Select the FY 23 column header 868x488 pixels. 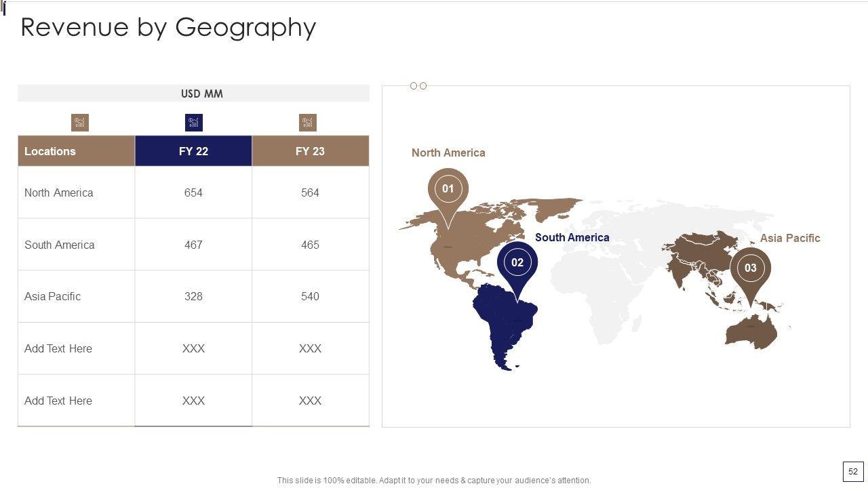click(310, 151)
